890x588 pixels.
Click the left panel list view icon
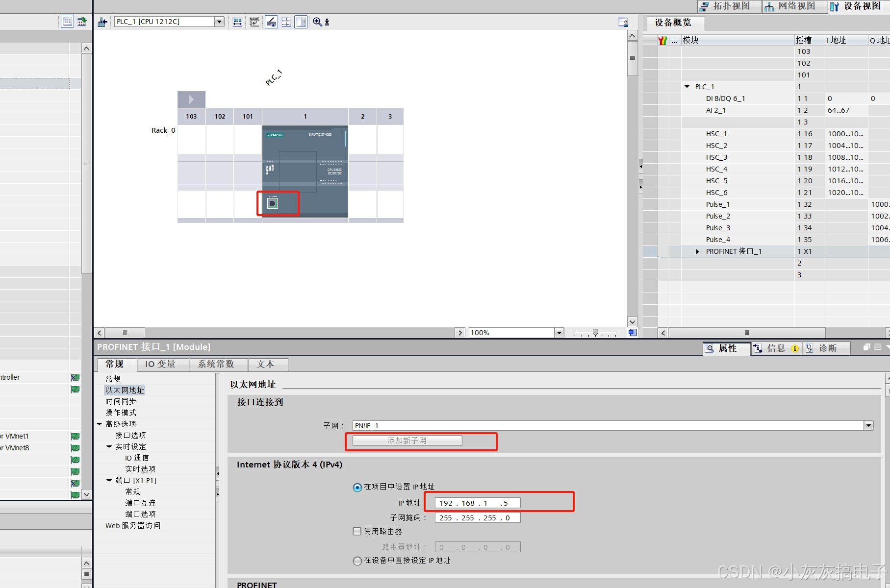click(68, 22)
